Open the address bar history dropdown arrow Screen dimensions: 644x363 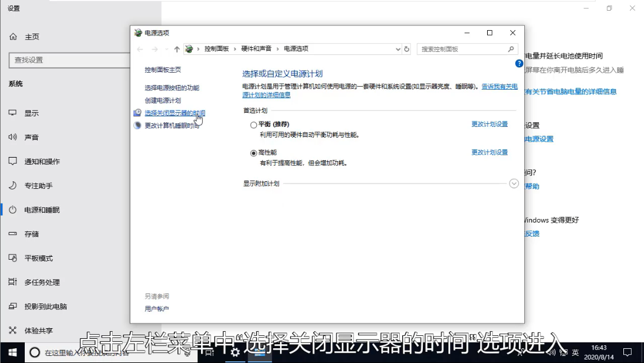(398, 49)
